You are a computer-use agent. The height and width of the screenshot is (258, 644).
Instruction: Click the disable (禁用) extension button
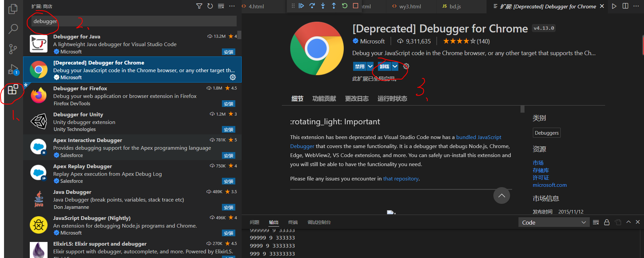(359, 66)
